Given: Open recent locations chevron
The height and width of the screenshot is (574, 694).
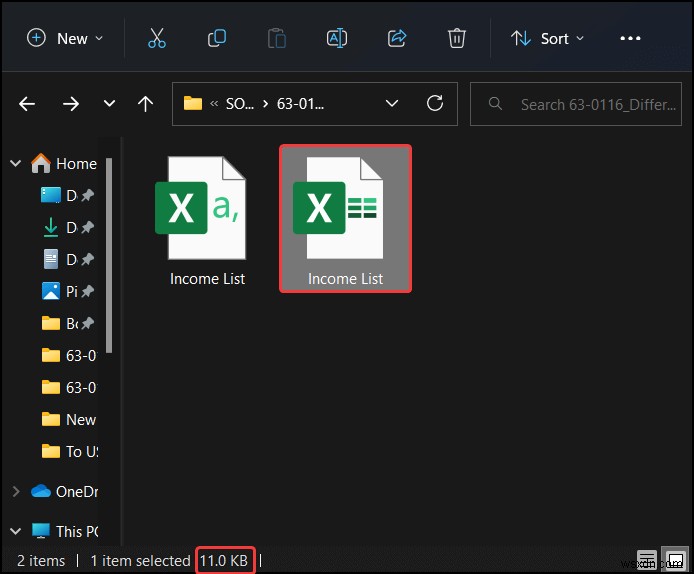Looking at the screenshot, I should [109, 104].
